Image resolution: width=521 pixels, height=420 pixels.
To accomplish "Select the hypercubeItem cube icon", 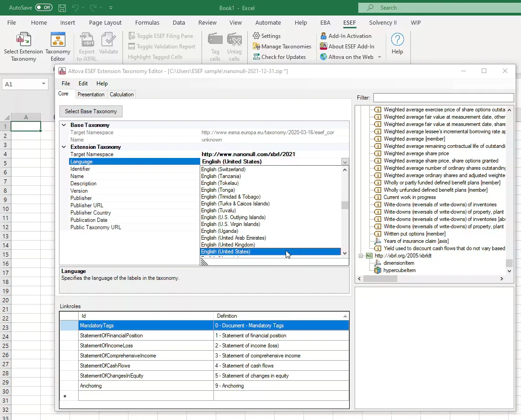I will [x=377, y=270].
